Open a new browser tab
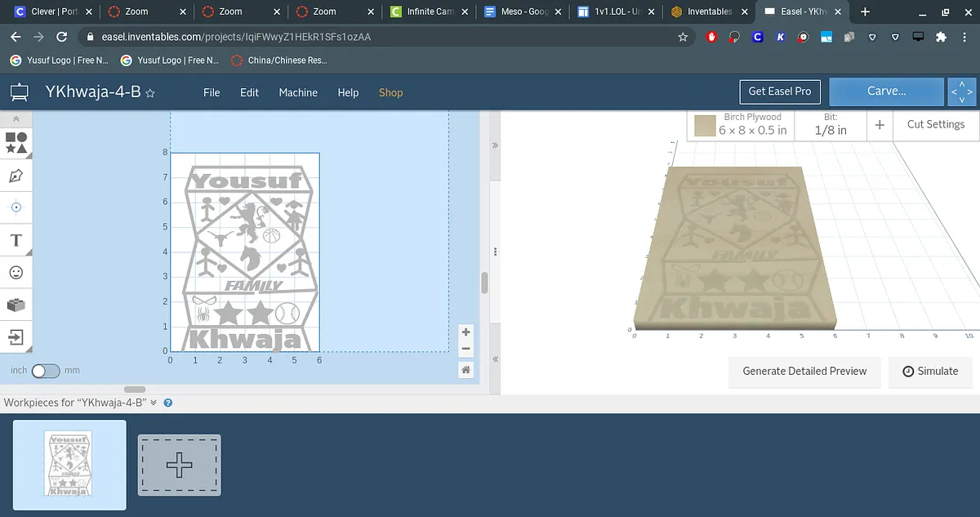Screen dimensions: 980x517 (865, 11)
